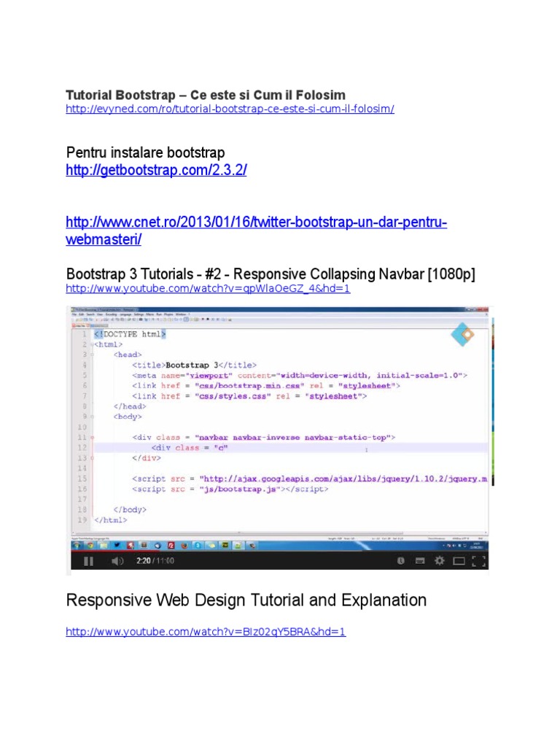
Task: Collapse the fold marker at code line 11
Action: pyautogui.click(x=93, y=438)
